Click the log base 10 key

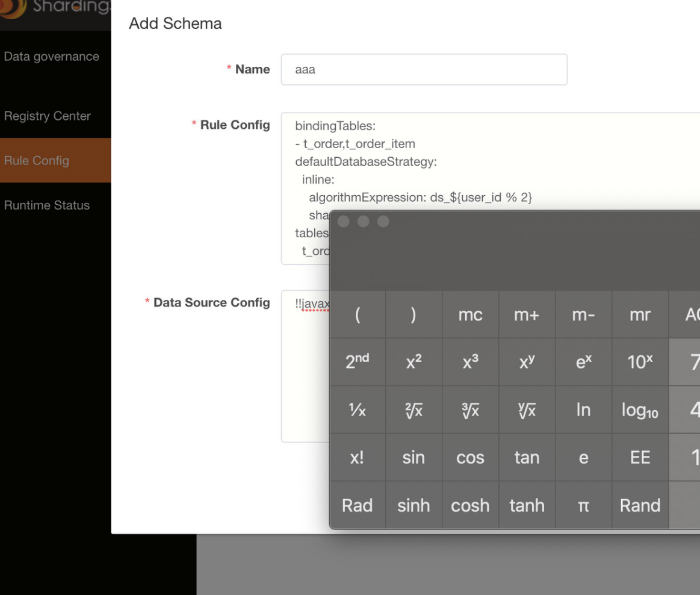[x=640, y=410]
